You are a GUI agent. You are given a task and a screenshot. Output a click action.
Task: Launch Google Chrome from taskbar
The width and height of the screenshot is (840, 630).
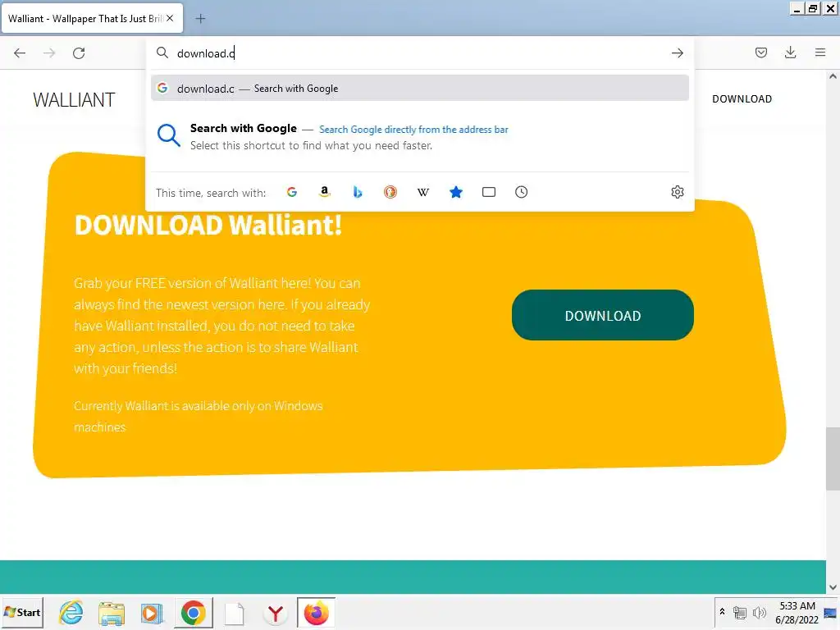[x=194, y=612]
